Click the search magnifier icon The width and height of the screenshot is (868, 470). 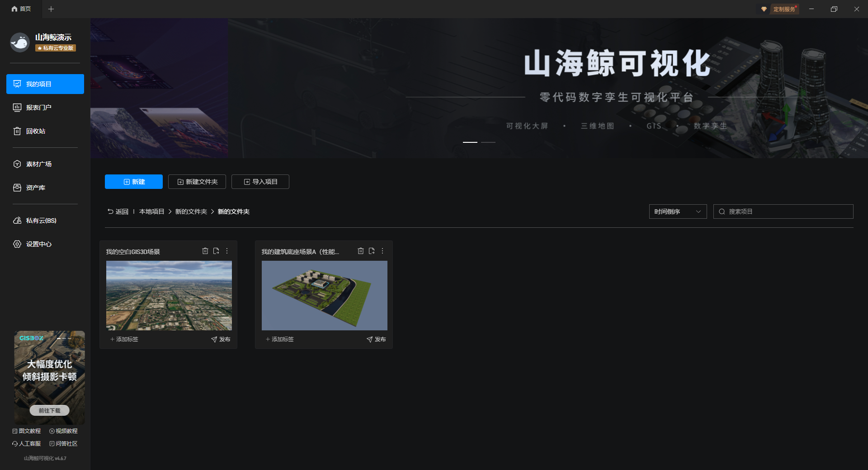tap(722, 211)
